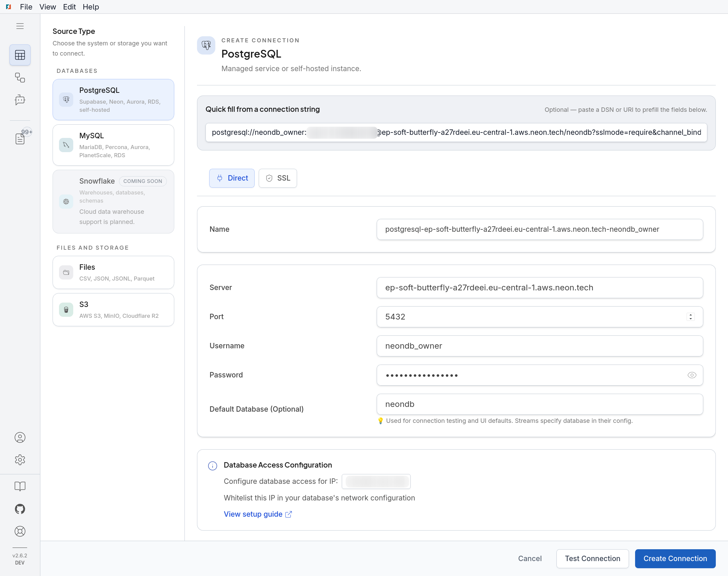728x576 pixels.
Task: Click the 'DATABASES' section label
Action: tap(77, 71)
